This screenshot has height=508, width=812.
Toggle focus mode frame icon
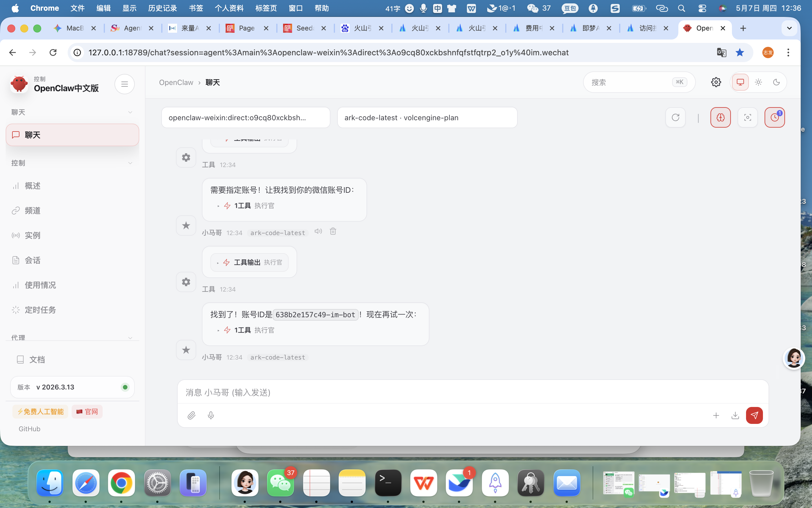[x=748, y=118]
